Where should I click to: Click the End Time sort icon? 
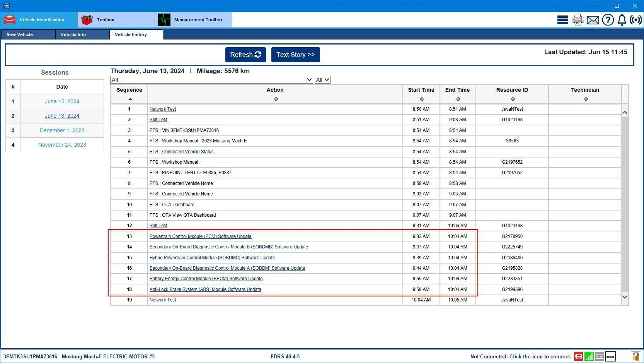click(458, 99)
